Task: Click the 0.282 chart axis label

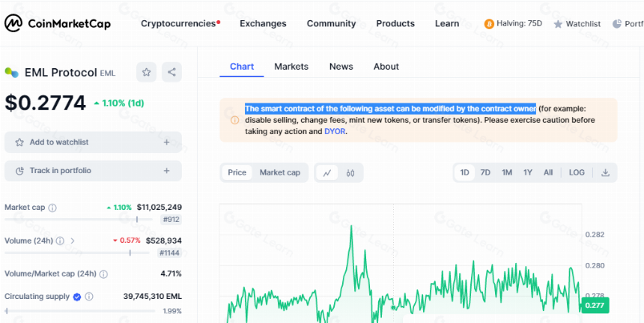Action: click(595, 235)
